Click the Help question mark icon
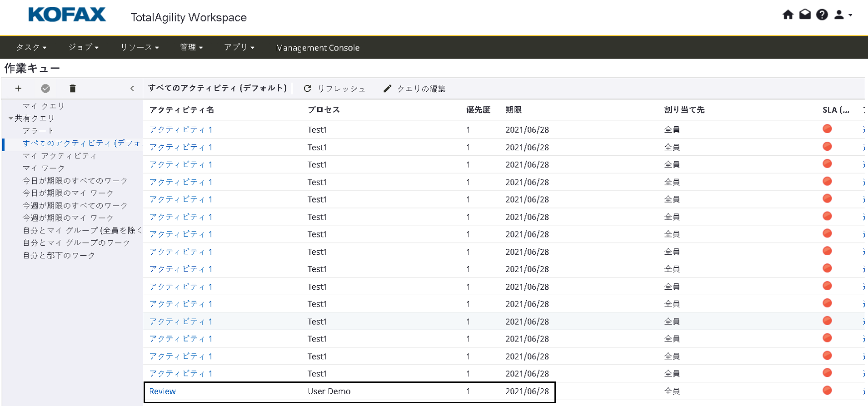The width and height of the screenshot is (868, 406). pos(822,15)
